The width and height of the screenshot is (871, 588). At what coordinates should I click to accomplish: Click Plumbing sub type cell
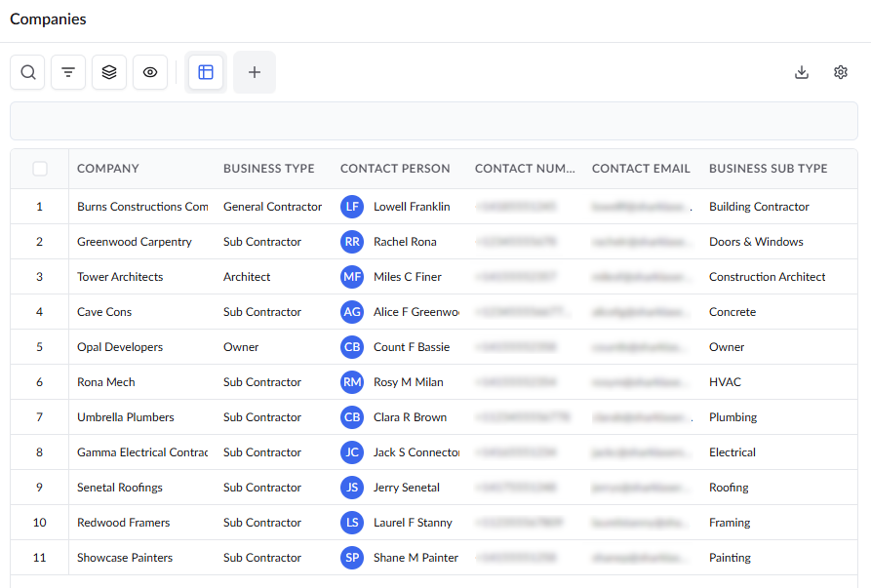[733, 417]
